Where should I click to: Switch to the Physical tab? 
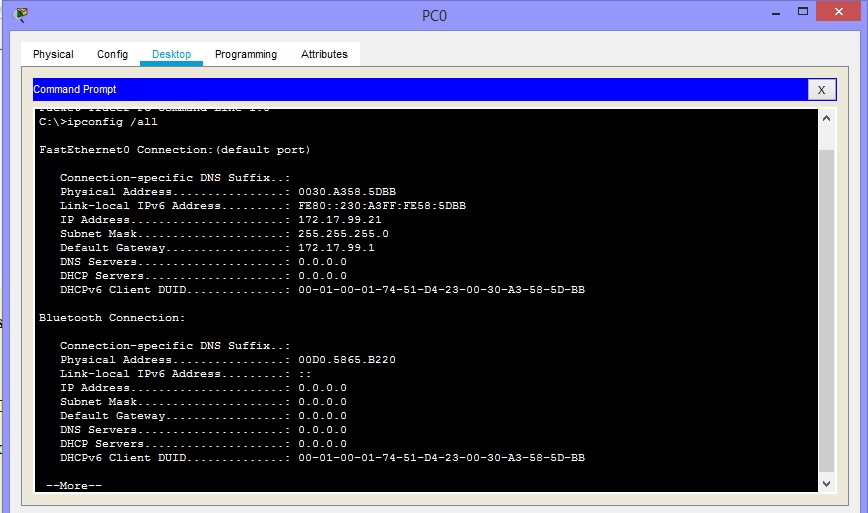tap(53, 54)
